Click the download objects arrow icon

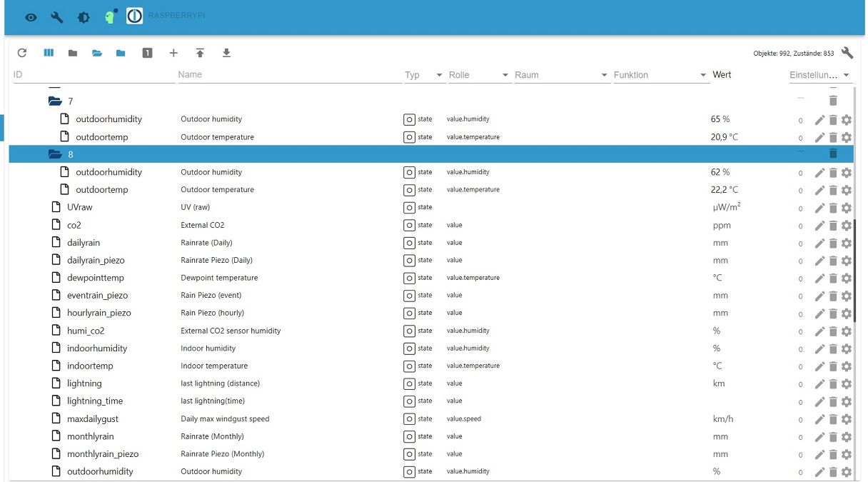(x=226, y=53)
